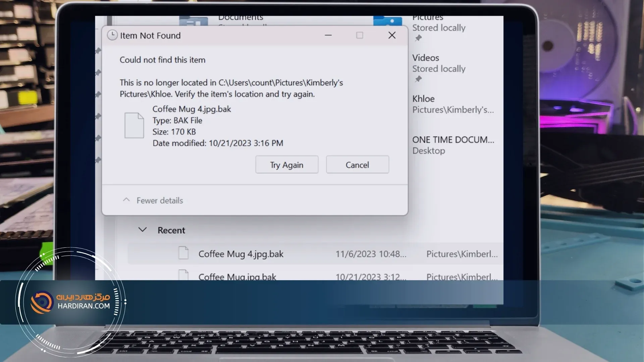Click the Cancel button
Viewport: 644px width, 362px height.
point(357,165)
